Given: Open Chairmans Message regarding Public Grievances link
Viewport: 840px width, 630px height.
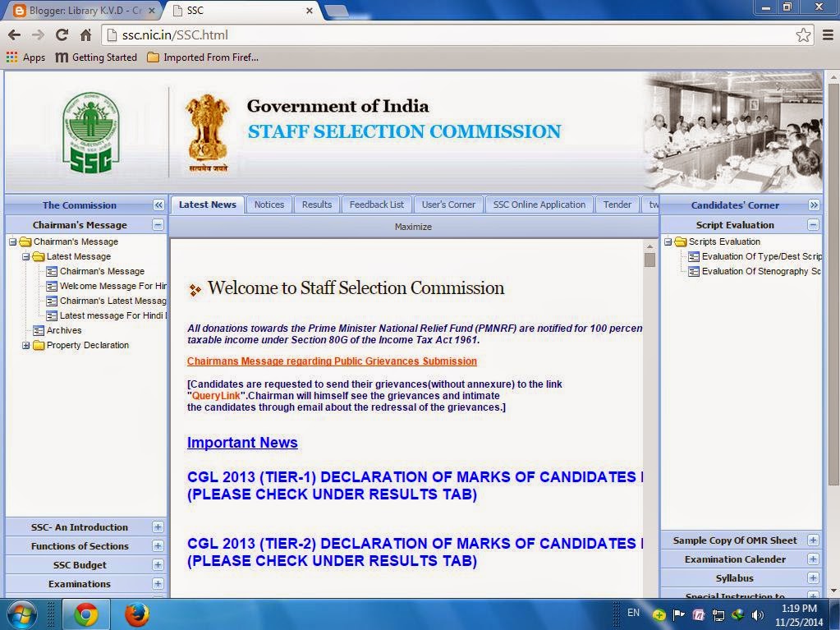Looking at the screenshot, I should tap(332, 361).
